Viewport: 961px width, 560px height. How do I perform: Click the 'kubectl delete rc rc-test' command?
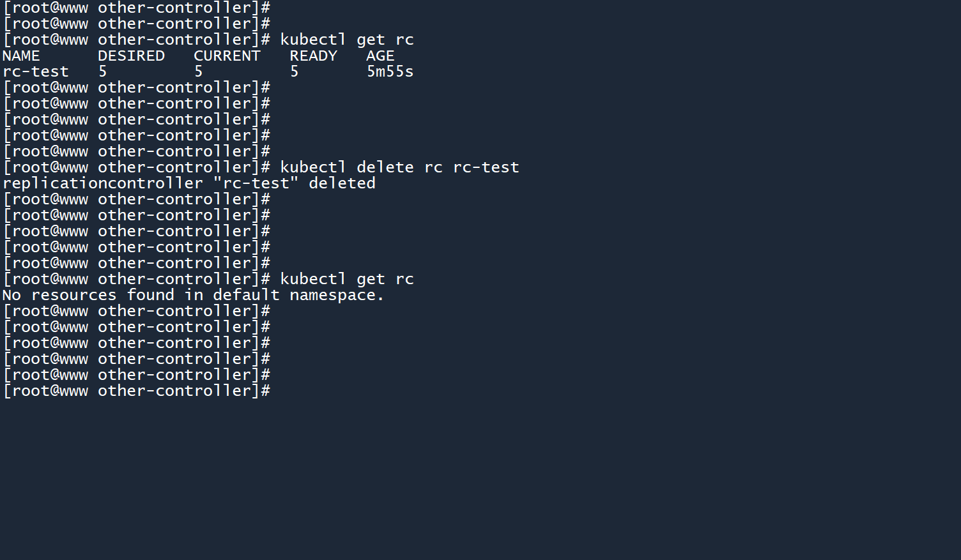[x=399, y=167]
